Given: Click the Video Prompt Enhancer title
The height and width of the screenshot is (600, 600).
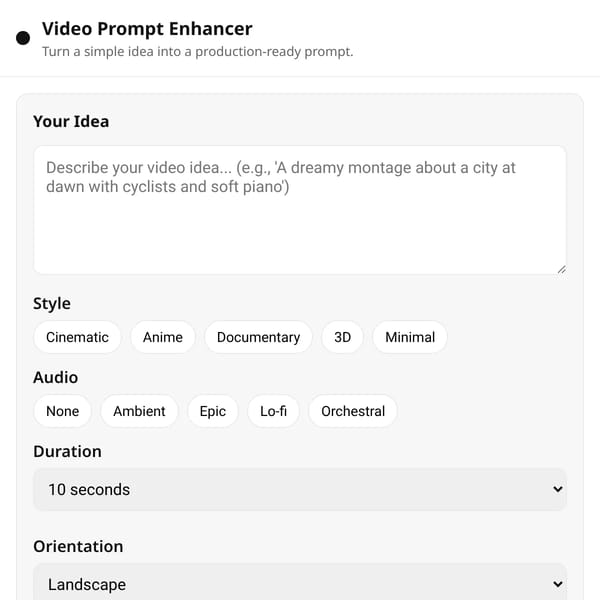Looking at the screenshot, I should coord(147,29).
